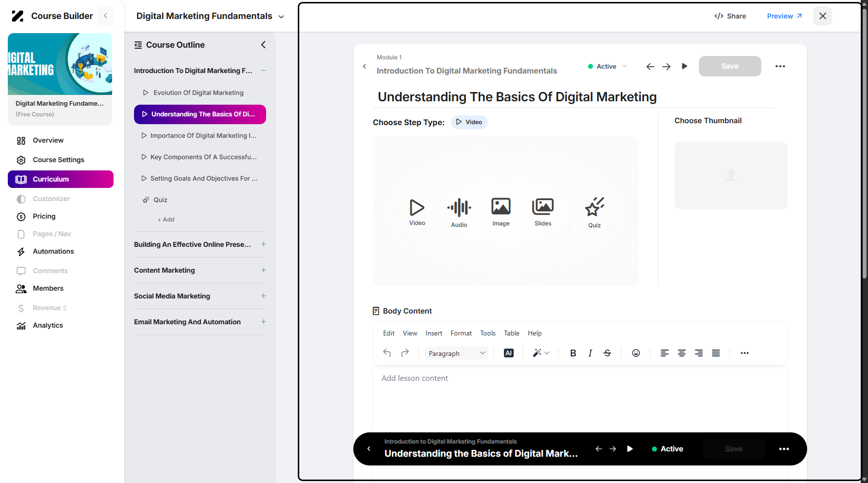Toggle italic formatting in the body editor

[x=590, y=353]
